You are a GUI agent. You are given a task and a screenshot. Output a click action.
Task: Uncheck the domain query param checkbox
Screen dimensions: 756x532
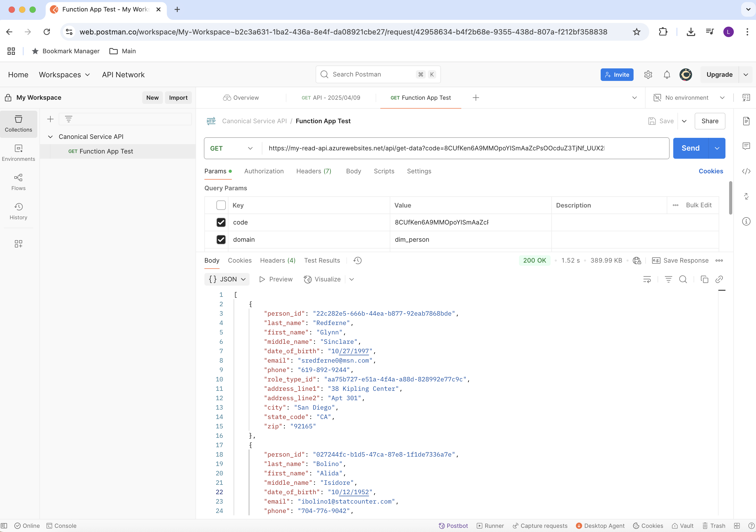pos(221,240)
